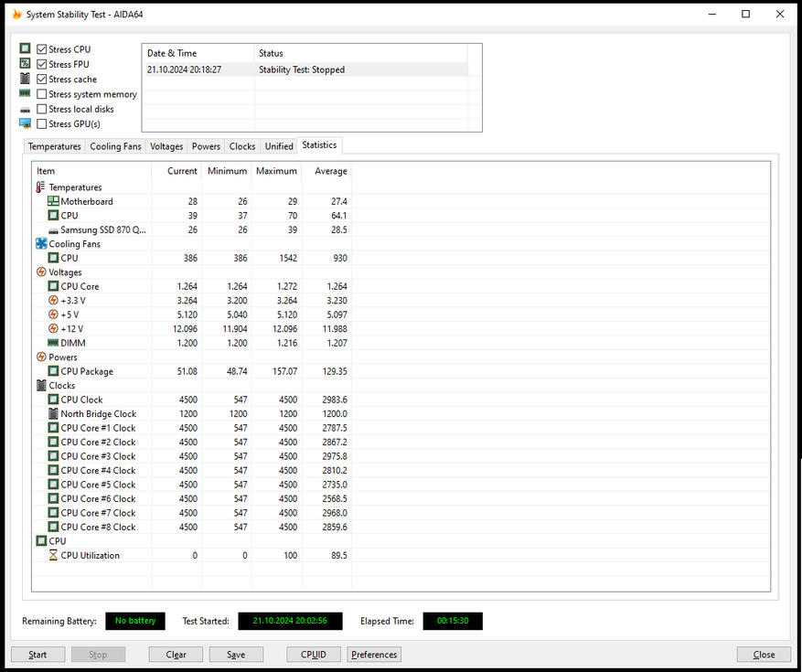
Task: Open Preferences
Action: tap(374, 655)
